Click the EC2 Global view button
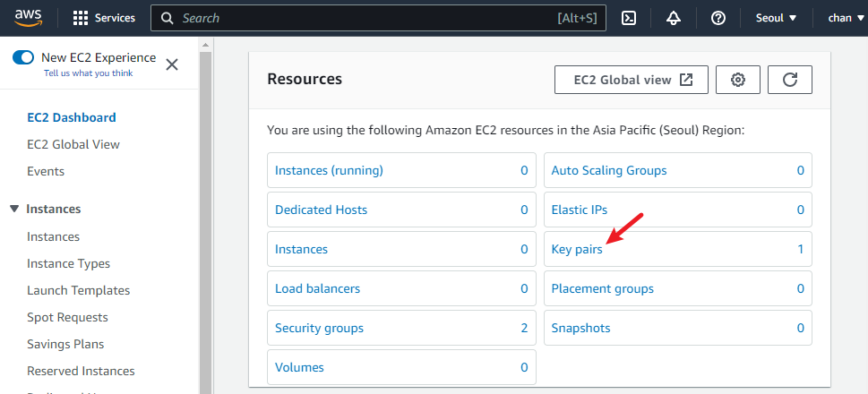Image resolution: width=868 pixels, height=394 pixels. [632, 80]
